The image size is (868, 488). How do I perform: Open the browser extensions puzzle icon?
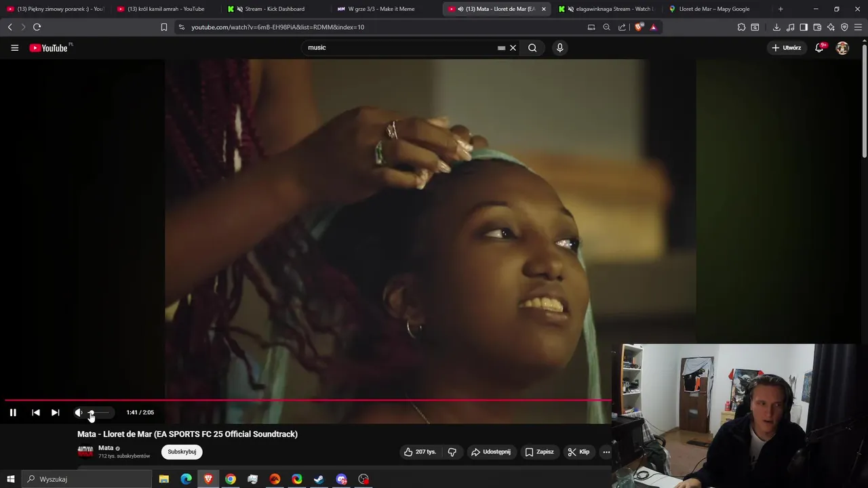tap(741, 27)
